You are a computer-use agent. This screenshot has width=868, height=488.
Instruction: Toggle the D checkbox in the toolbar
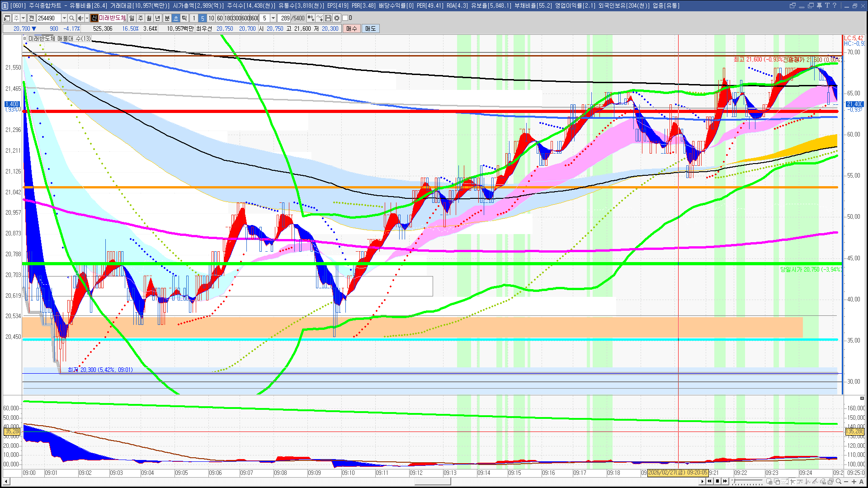pyautogui.click(x=345, y=18)
